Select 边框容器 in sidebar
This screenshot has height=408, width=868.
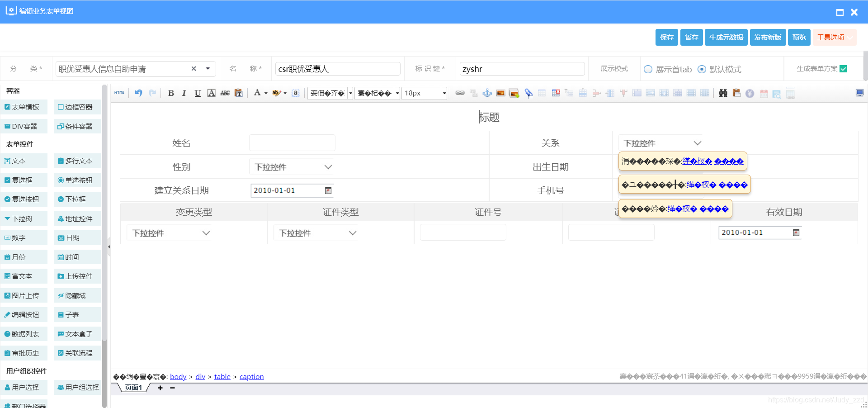pyautogui.click(x=77, y=107)
